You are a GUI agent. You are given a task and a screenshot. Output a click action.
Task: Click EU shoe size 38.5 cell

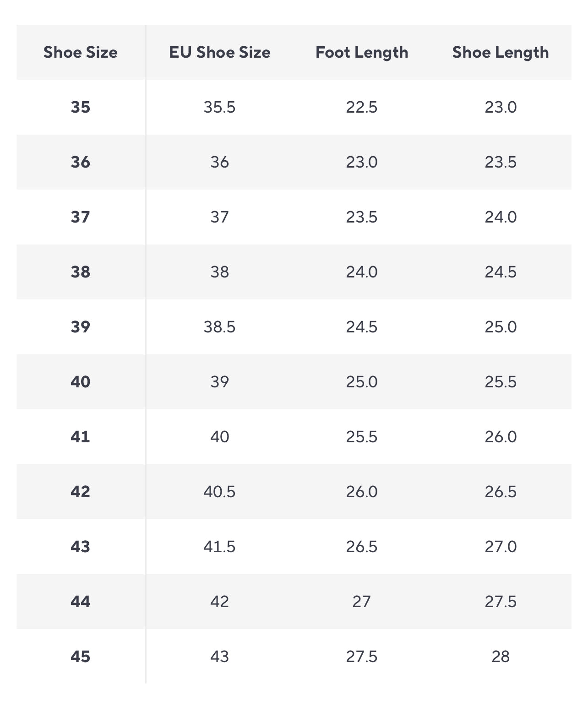click(x=220, y=327)
